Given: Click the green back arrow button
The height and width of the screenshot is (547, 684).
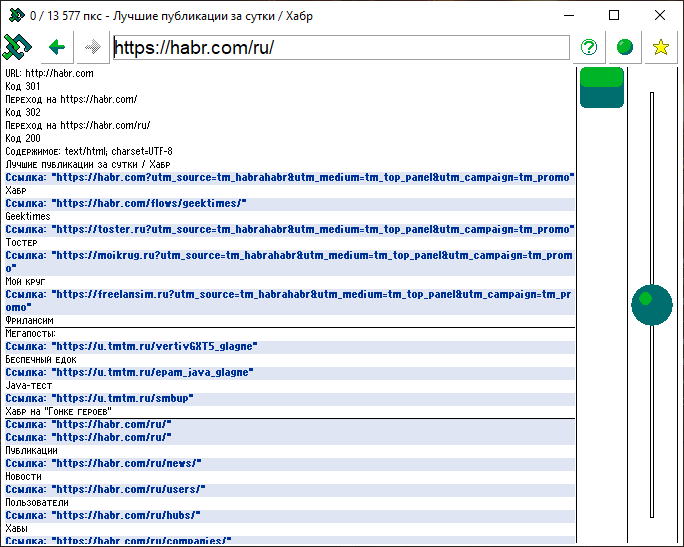Looking at the screenshot, I should tap(57, 47).
